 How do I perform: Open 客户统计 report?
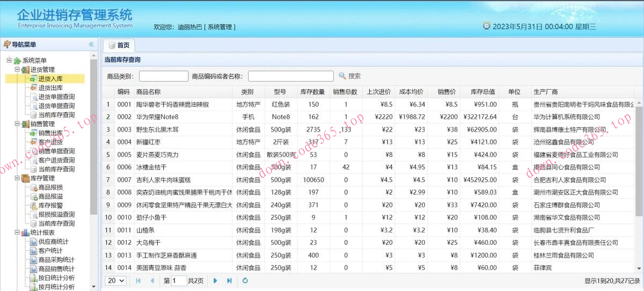click(49, 251)
